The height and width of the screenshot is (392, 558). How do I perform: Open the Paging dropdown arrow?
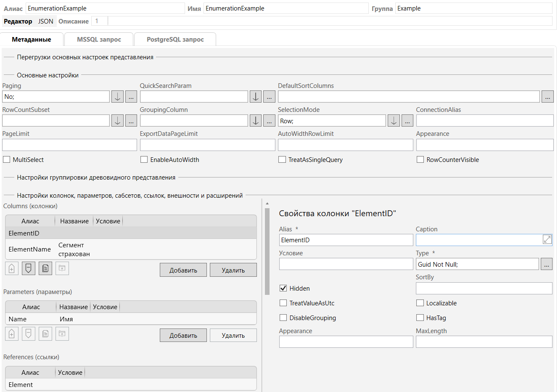point(117,97)
